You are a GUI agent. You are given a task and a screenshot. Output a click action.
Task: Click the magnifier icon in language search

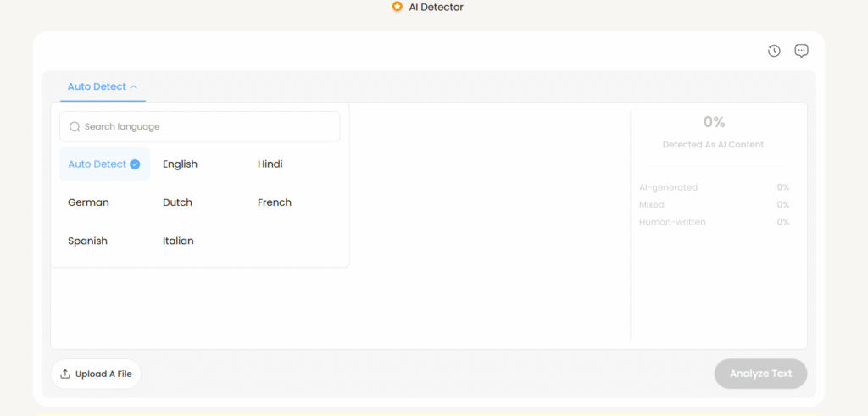75,127
